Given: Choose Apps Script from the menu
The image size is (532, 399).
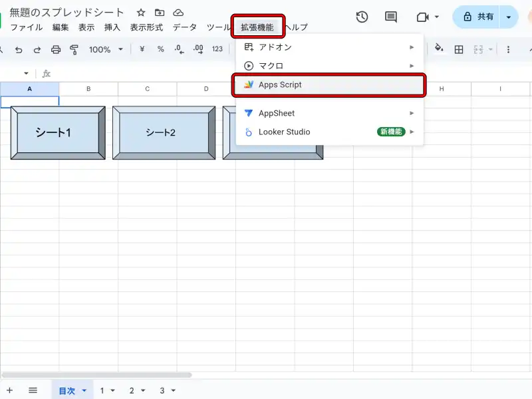Looking at the screenshot, I should [x=329, y=85].
